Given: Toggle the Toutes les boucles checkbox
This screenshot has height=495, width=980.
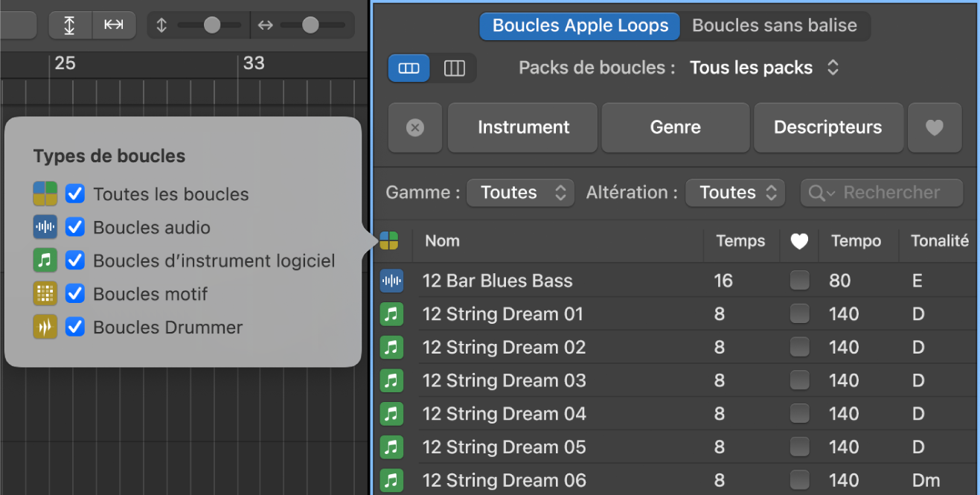Looking at the screenshot, I should pos(74,194).
